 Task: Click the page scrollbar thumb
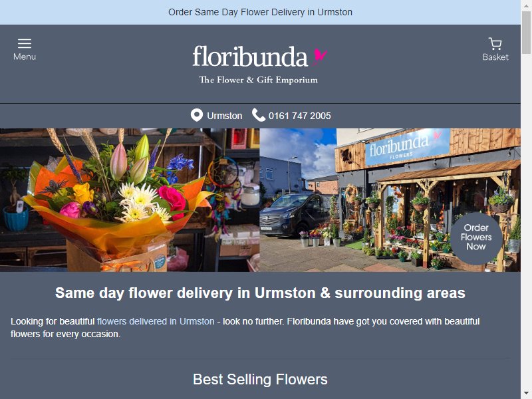pyautogui.click(x=526, y=33)
